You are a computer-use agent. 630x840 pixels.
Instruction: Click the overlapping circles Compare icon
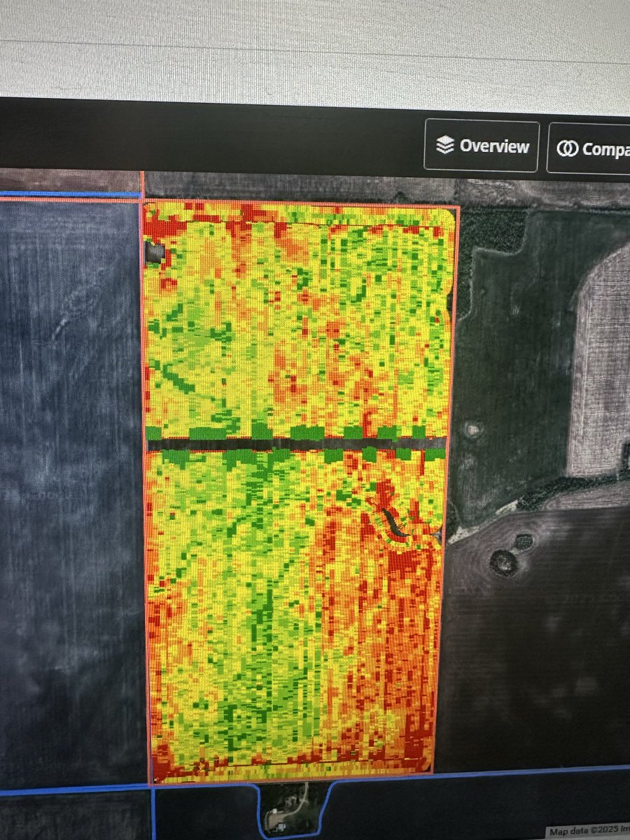pyautogui.click(x=566, y=148)
